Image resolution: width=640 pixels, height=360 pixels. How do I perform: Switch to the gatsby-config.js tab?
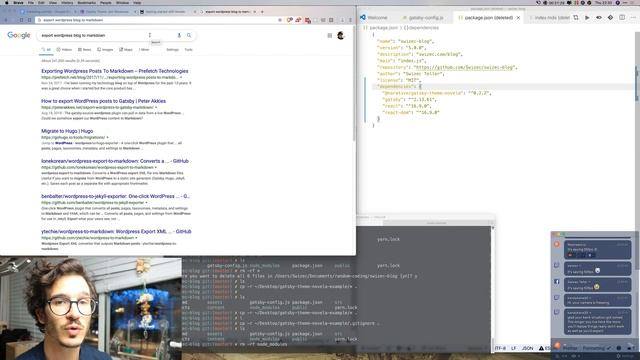click(x=423, y=18)
